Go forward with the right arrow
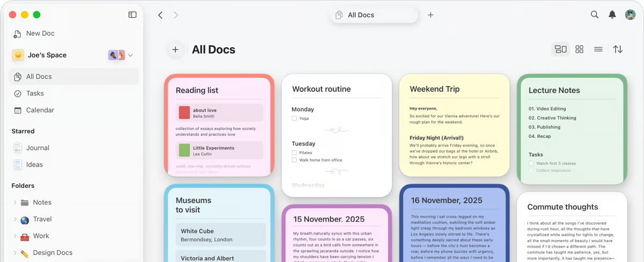This screenshot has height=262, width=644. pos(175,15)
